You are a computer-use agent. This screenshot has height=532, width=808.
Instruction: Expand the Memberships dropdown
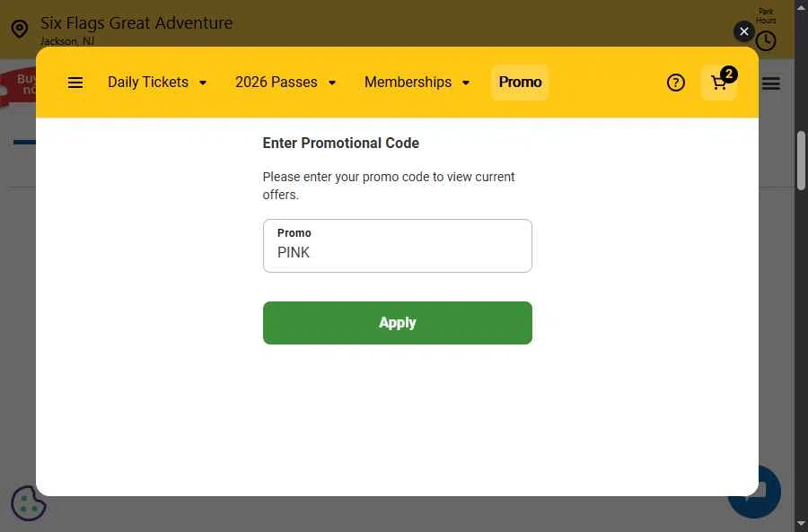pyautogui.click(x=417, y=83)
